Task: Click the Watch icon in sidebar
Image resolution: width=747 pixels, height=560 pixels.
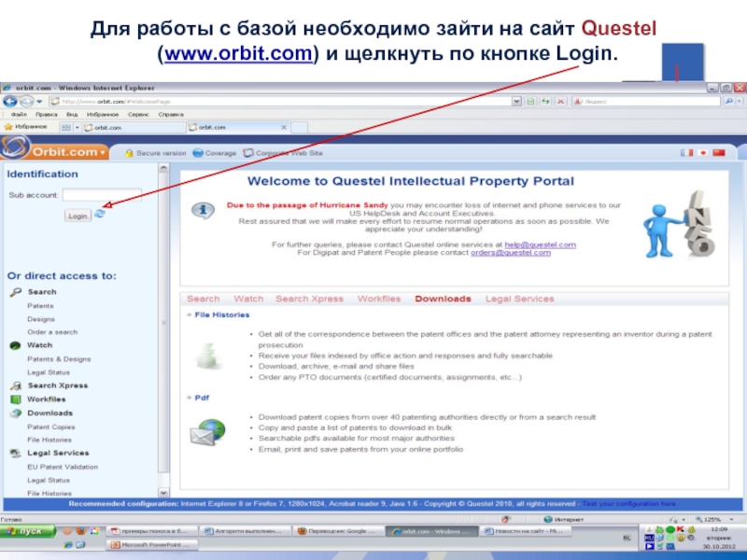Action: (x=15, y=345)
